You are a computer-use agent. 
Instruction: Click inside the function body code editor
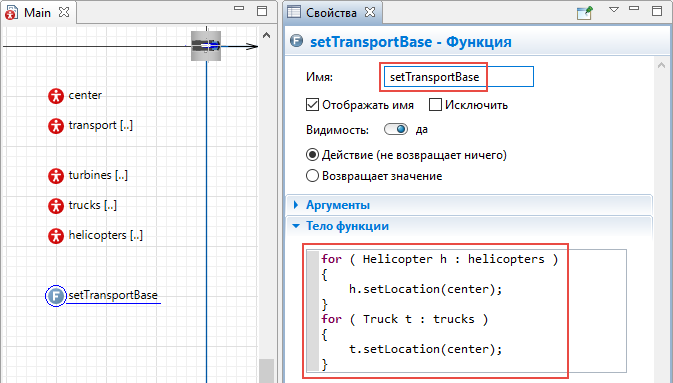tap(467, 311)
